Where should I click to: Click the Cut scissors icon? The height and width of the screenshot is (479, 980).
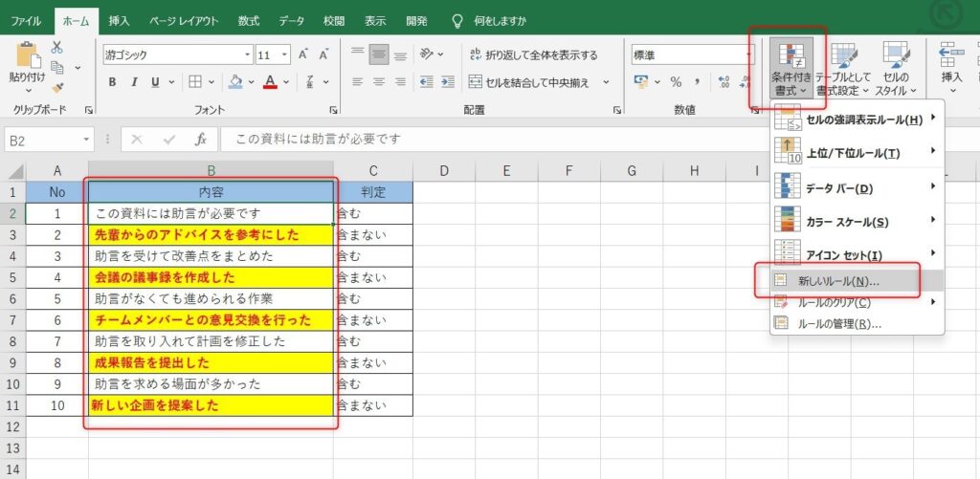(56, 47)
